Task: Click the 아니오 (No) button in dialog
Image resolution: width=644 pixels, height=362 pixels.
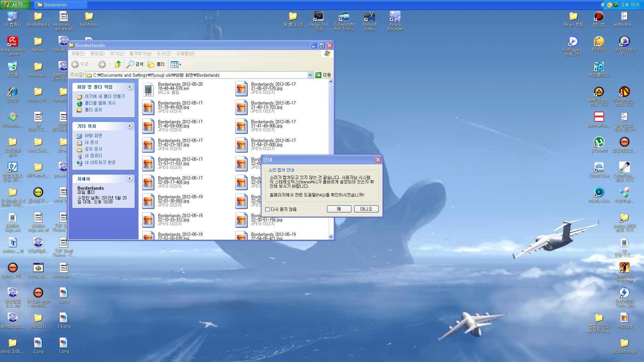Action: pyautogui.click(x=366, y=209)
